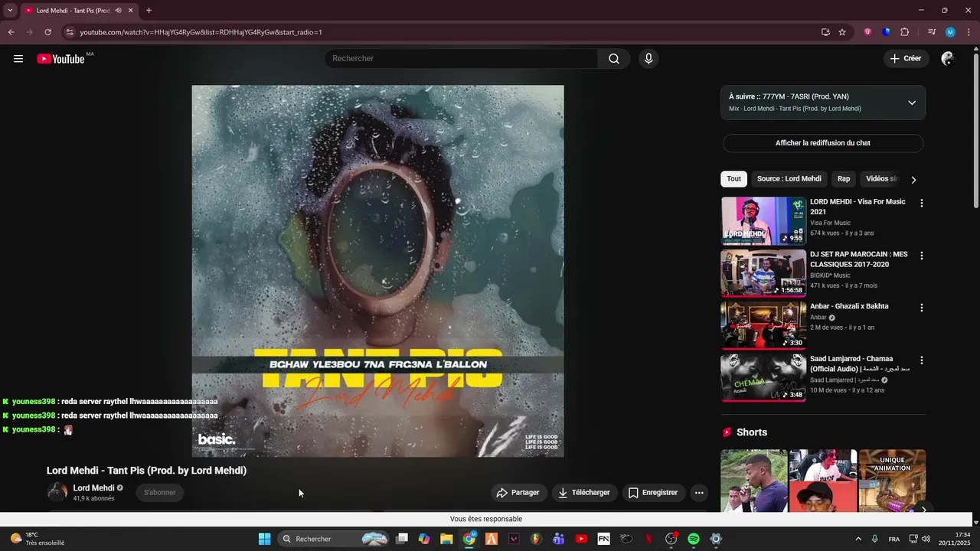Open media controls icon in Chrome toolbar

(x=932, y=32)
